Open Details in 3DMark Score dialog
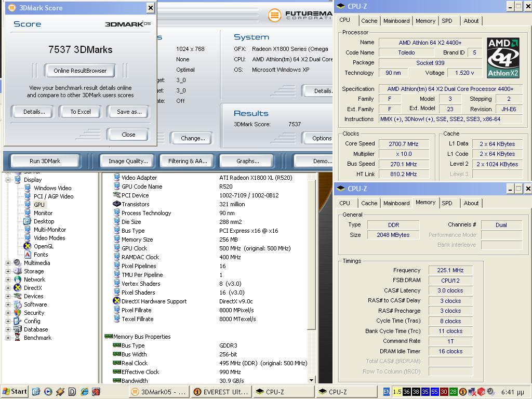 tap(33, 112)
